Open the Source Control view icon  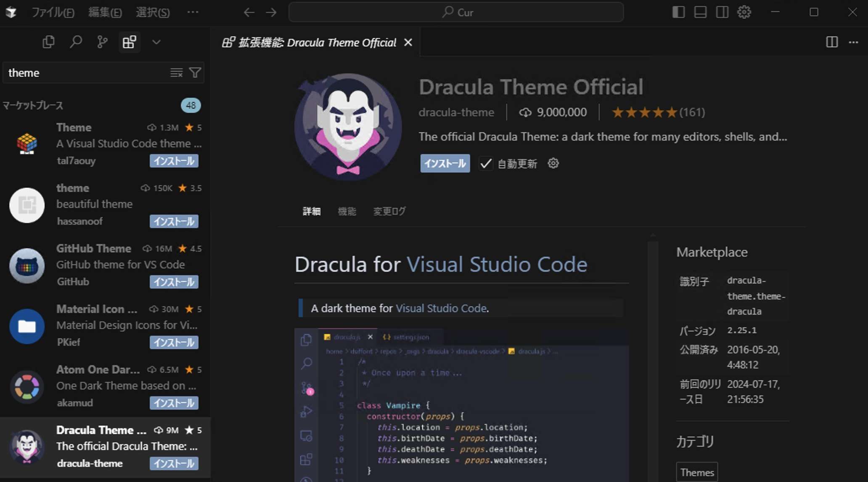coord(102,42)
